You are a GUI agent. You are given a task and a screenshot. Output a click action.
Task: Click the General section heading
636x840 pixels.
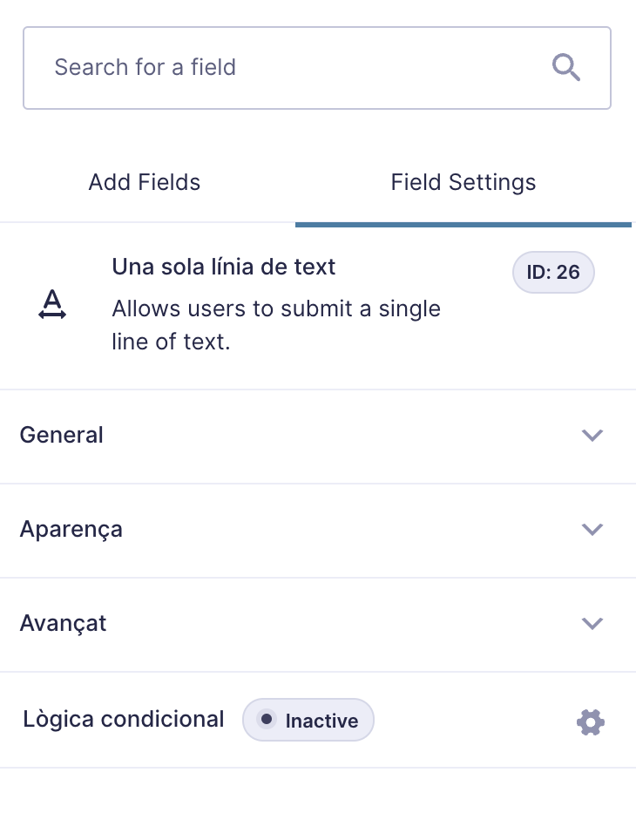click(x=62, y=435)
